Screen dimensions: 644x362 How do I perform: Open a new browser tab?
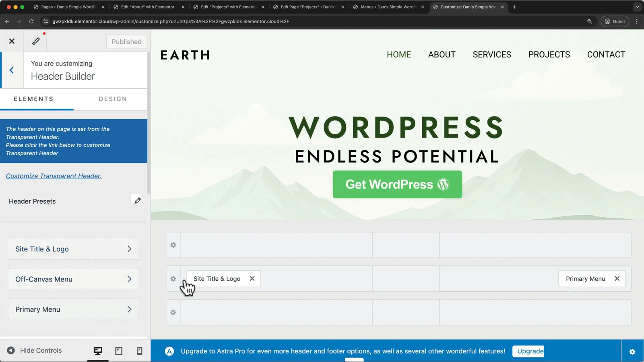[514, 7]
